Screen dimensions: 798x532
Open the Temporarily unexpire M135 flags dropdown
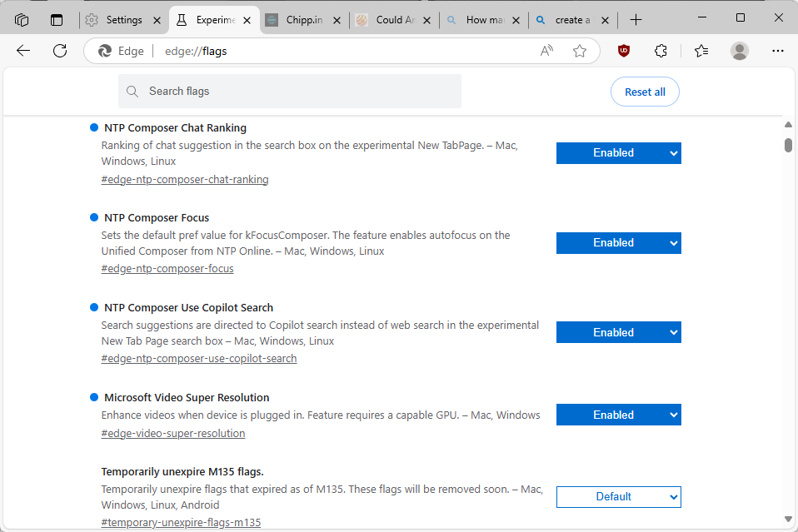click(618, 496)
